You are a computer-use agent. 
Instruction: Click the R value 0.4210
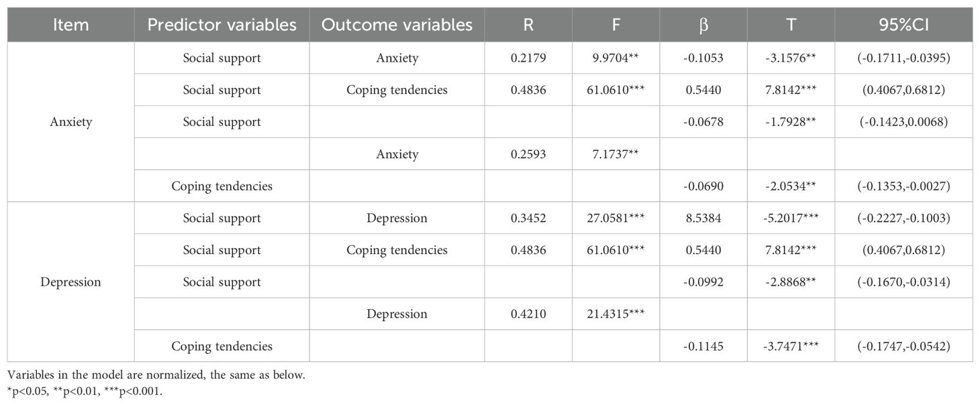click(x=528, y=314)
